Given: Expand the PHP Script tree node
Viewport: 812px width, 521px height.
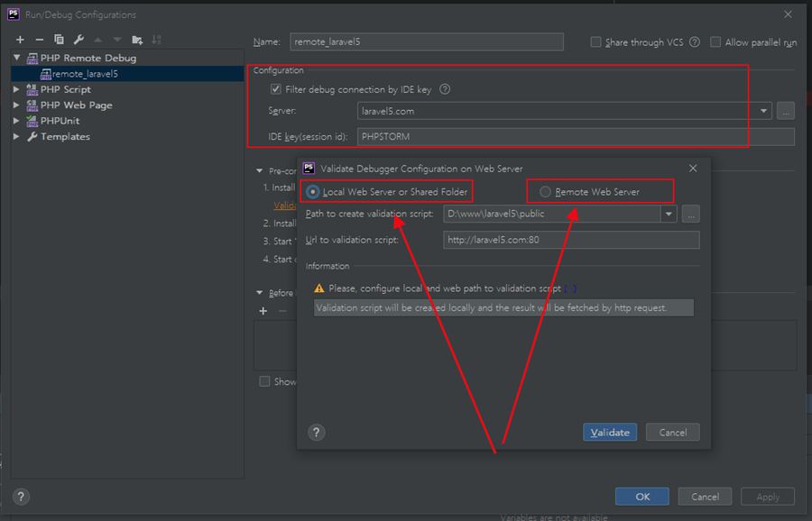Looking at the screenshot, I should [x=17, y=89].
